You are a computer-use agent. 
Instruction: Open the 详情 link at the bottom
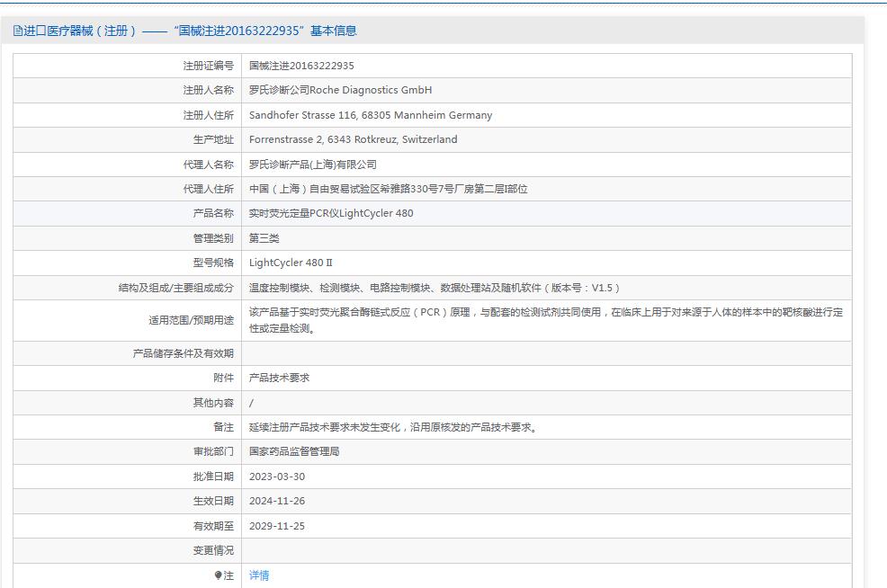click(x=258, y=575)
